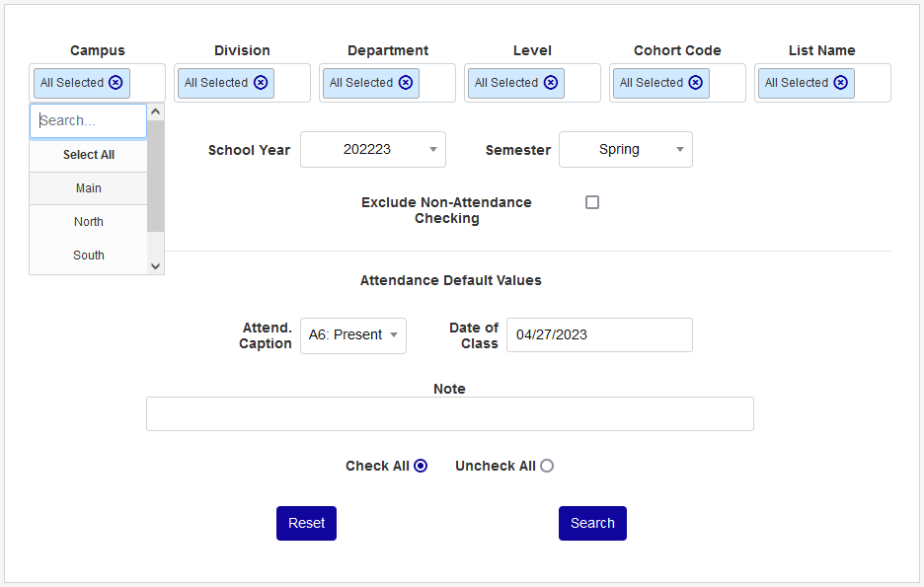Click the Campus list scrollbar thumb

click(x=155, y=178)
